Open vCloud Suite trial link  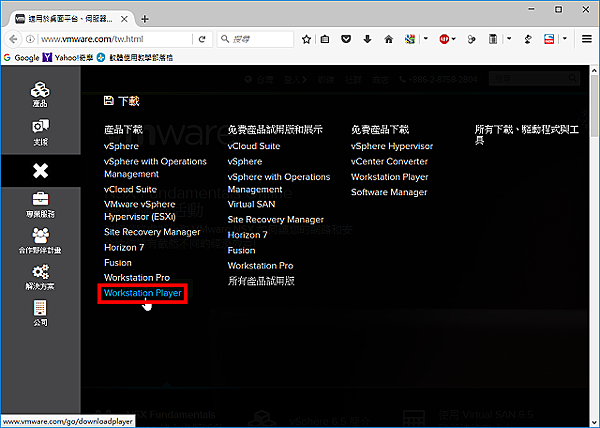pos(254,146)
